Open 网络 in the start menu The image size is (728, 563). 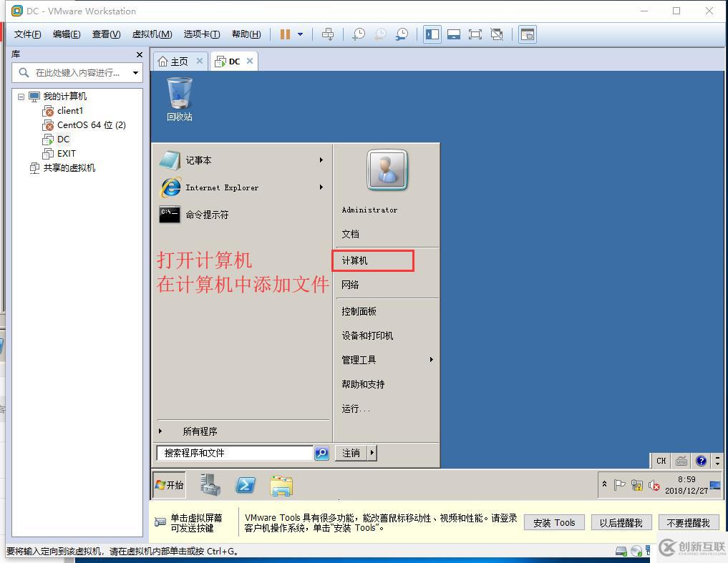[x=351, y=285]
